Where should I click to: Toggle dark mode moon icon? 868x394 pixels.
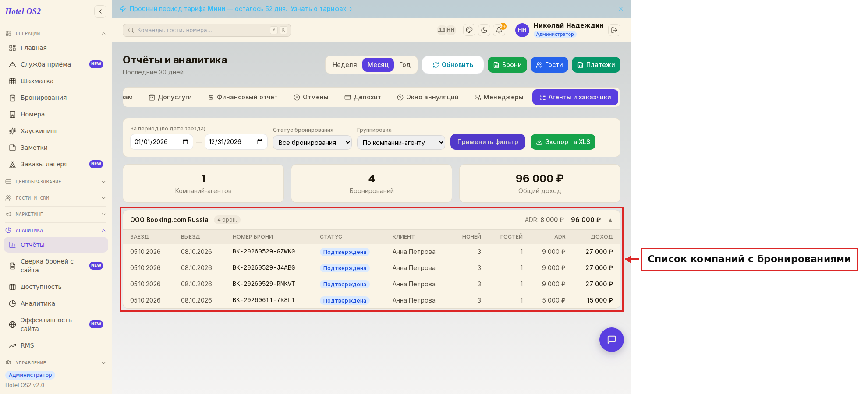tap(484, 30)
